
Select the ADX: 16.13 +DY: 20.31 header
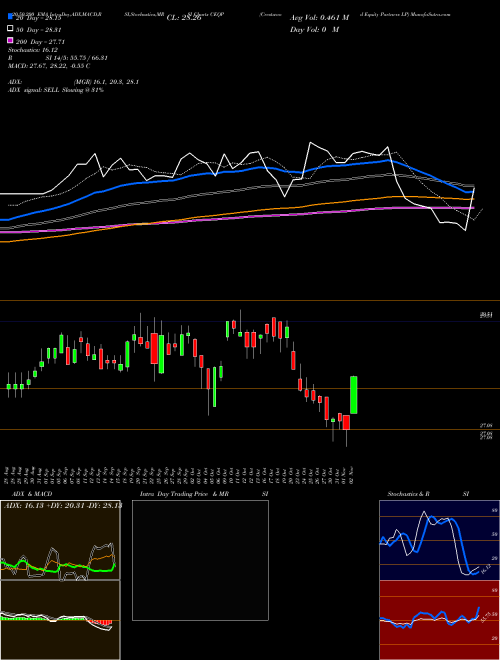tap(62, 505)
